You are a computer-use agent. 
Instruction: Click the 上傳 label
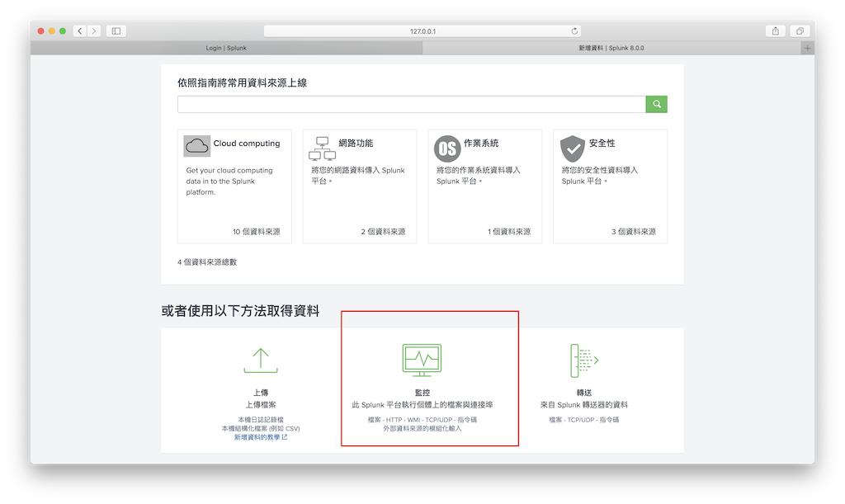(x=261, y=393)
